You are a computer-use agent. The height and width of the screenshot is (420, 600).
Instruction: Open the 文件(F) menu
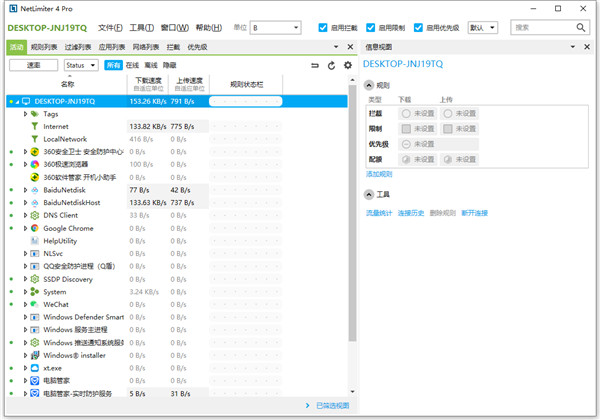(x=110, y=28)
